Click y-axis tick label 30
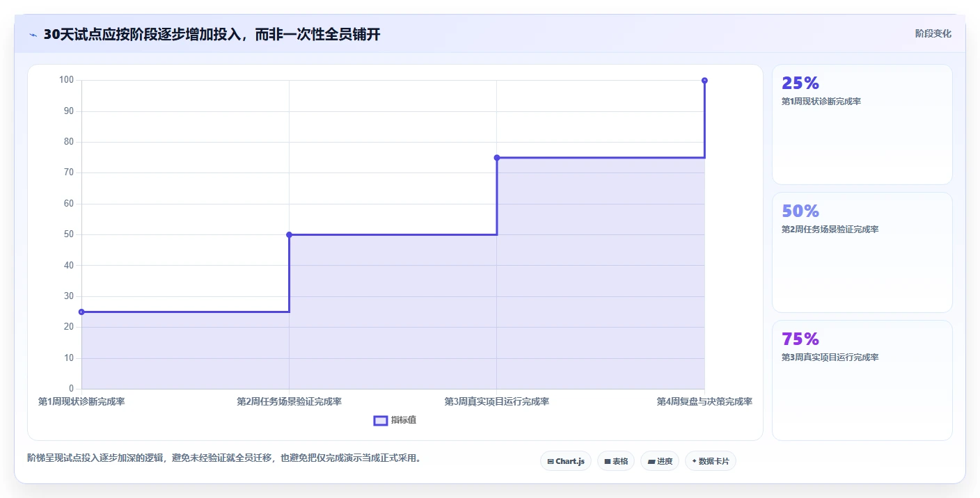980x498 pixels. pyautogui.click(x=69, y=296)
